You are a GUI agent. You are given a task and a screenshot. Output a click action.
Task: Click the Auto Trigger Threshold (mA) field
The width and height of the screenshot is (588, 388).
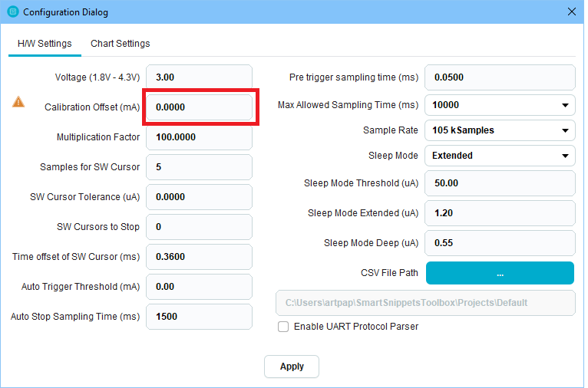pos(199,287)
